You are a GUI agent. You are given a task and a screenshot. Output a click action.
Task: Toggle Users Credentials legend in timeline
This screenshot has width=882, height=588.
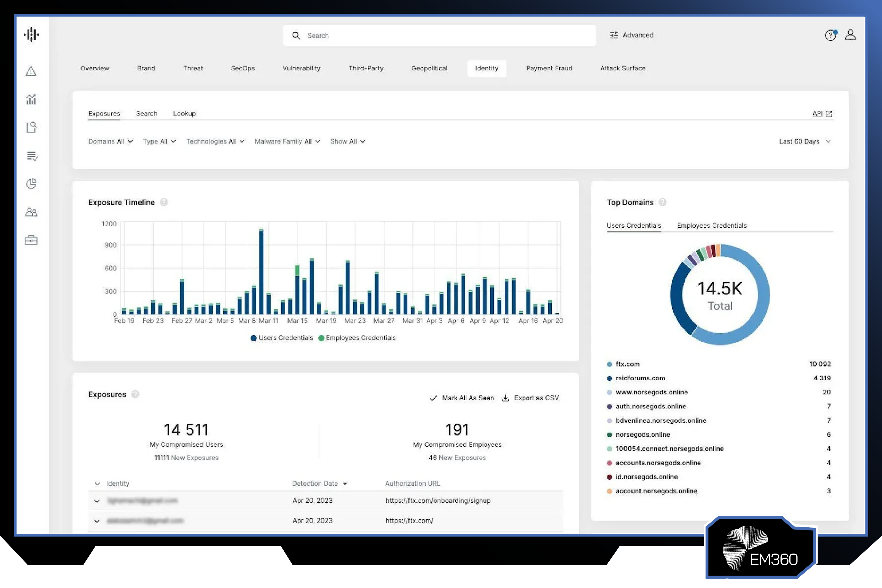[x=282, y=338]
